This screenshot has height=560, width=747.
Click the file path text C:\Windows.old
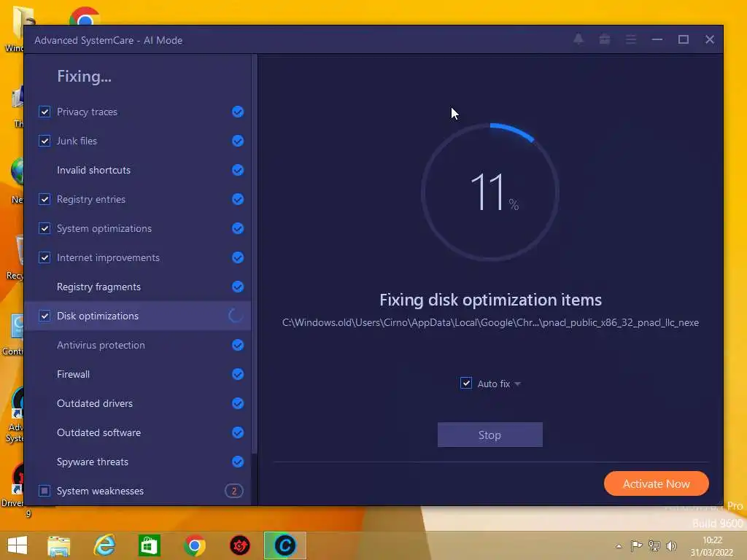click(490, 322)
